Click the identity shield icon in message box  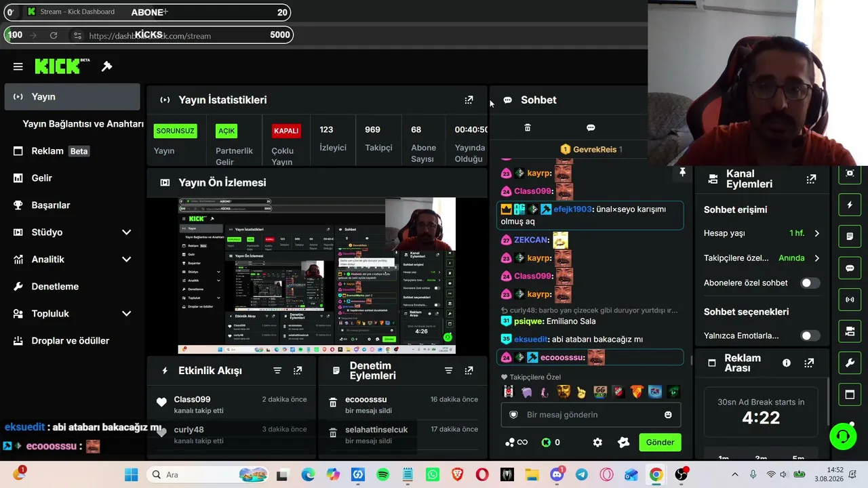click(513, 415)
